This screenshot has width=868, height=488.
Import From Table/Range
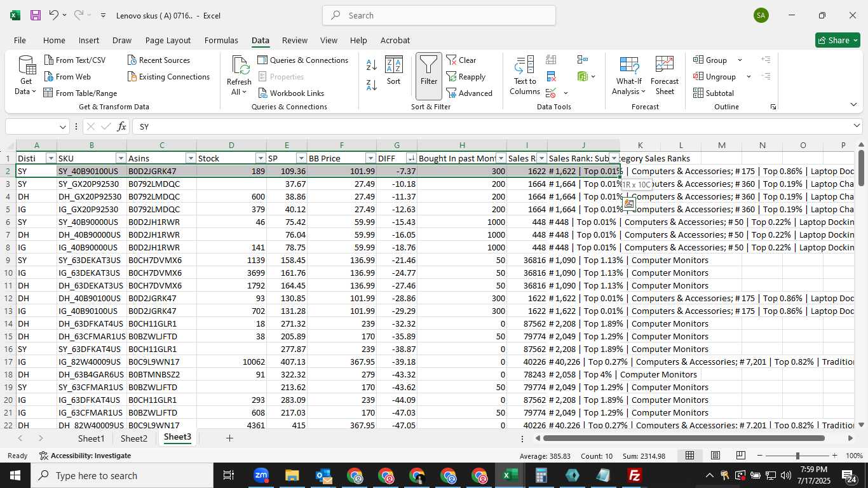coord(81,93)
